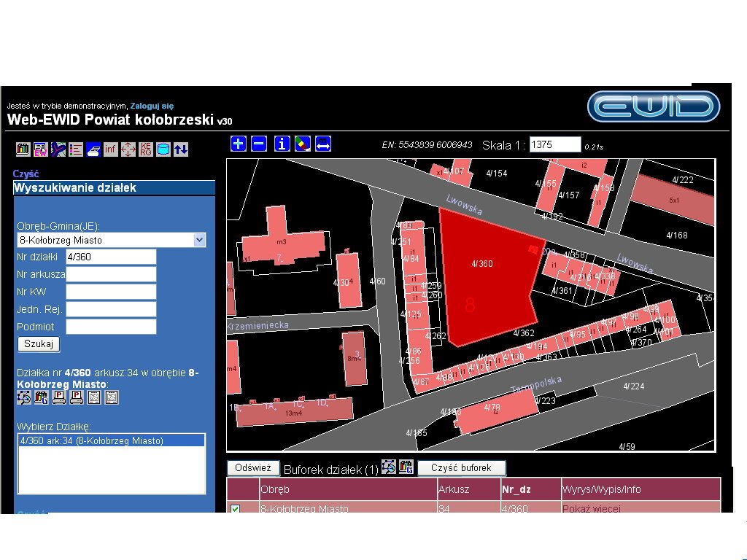Image resolution: width=747 pixels, height=560 pixels.
Task: Click parcel label 4/59 on the map
Action: (627, 447)
